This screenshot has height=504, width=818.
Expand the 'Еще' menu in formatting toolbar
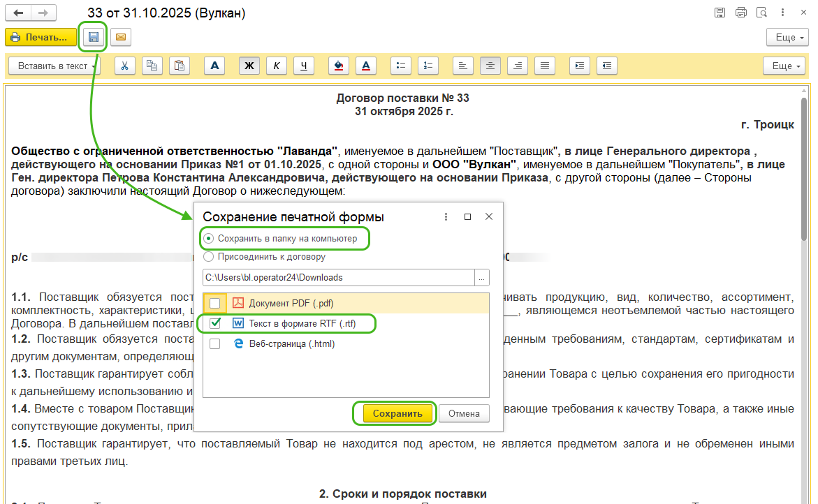(x=787, y=66)
